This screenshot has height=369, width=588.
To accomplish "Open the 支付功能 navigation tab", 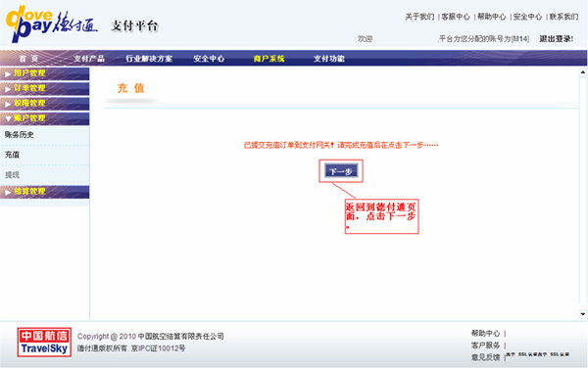I will [x=329, y=59].
